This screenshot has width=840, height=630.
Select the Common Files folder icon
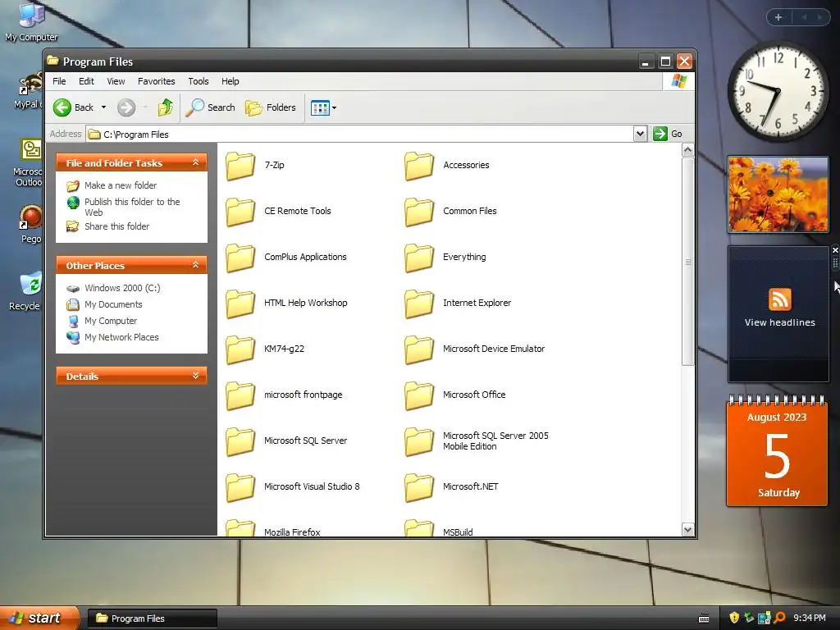point(419,212)
